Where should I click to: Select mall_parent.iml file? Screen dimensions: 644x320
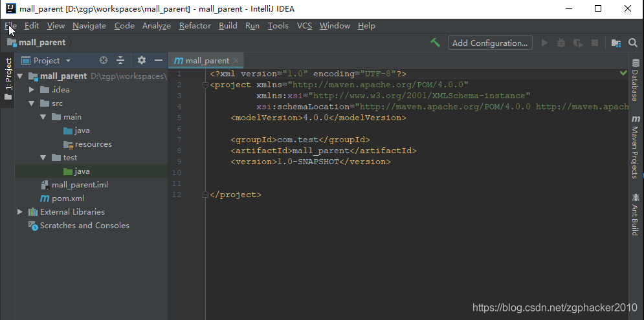tap(74, 185)
